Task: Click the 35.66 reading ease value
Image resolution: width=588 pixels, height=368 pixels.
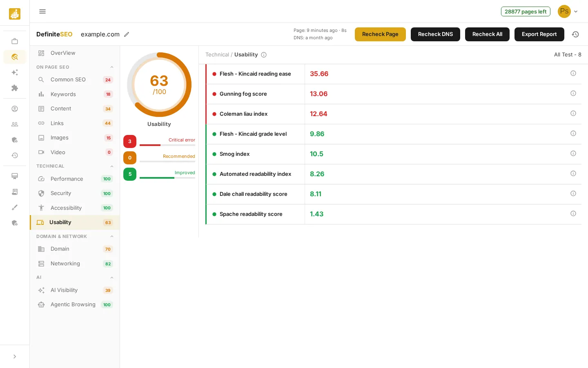Action: tap(319, 74)
